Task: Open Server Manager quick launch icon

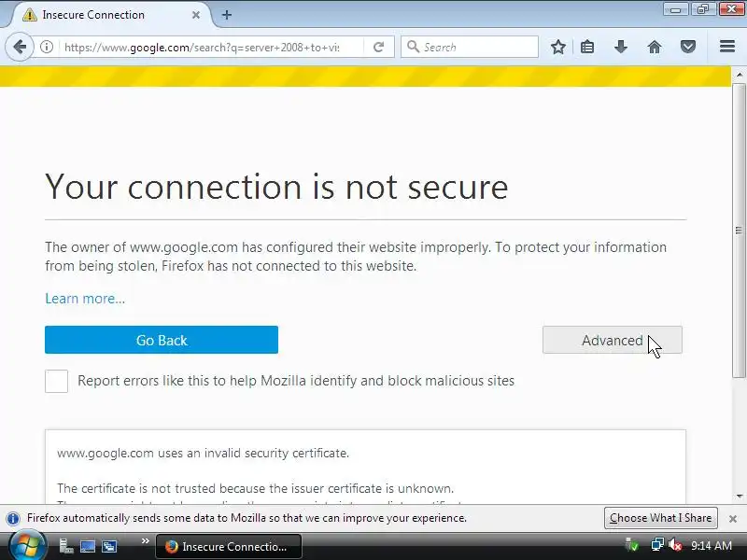Action: (66, 546)
